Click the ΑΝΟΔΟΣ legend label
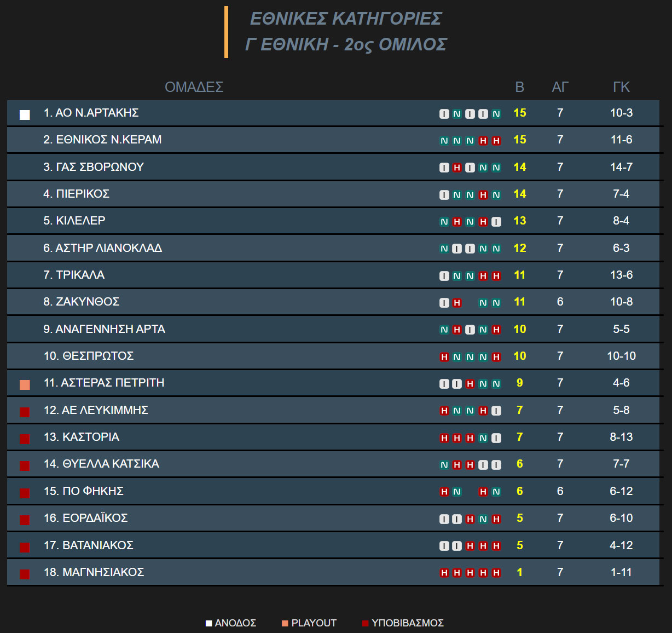 click(x=235, y=623)
